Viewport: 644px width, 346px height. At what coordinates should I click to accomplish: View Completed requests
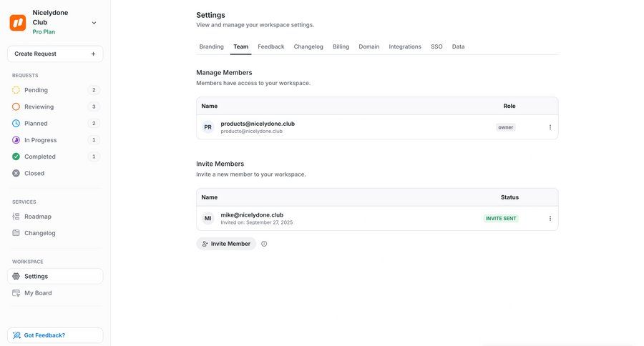(x=39, y=157)
